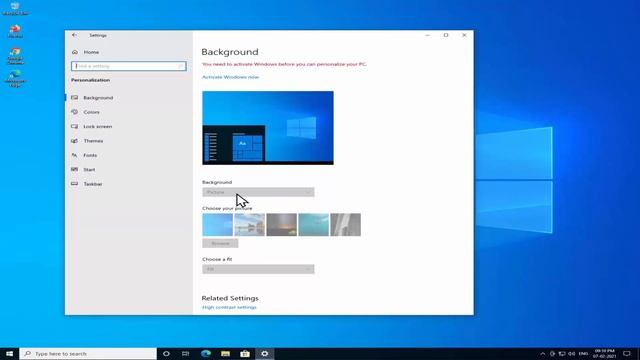Click the Type here to search box

[x=88, y=354]
